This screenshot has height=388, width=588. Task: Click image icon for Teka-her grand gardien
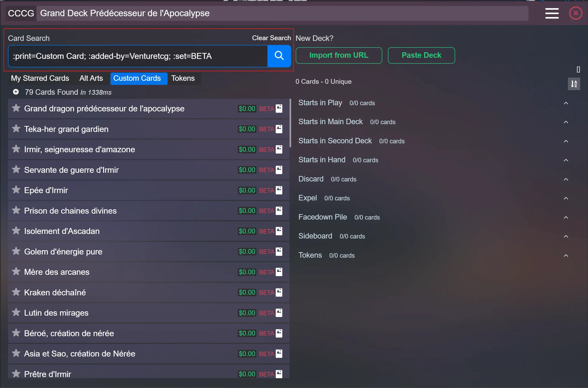tap(279, 129)
